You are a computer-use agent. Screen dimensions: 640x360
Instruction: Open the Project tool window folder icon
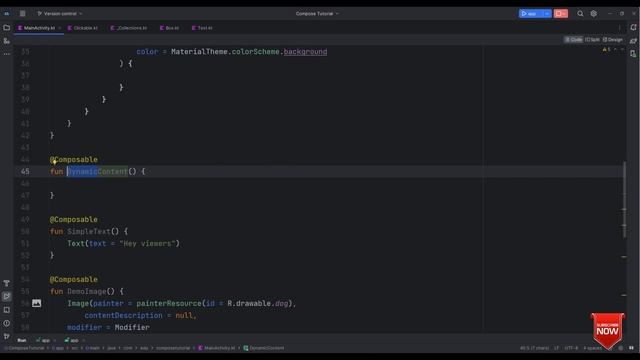(7, 28)
